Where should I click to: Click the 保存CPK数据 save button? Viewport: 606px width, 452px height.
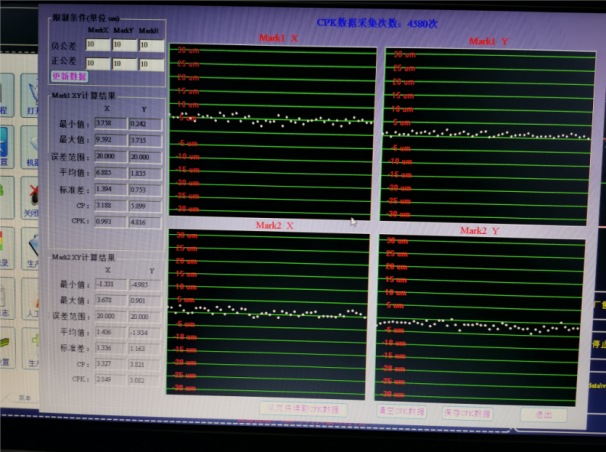(x=465, y=412)
